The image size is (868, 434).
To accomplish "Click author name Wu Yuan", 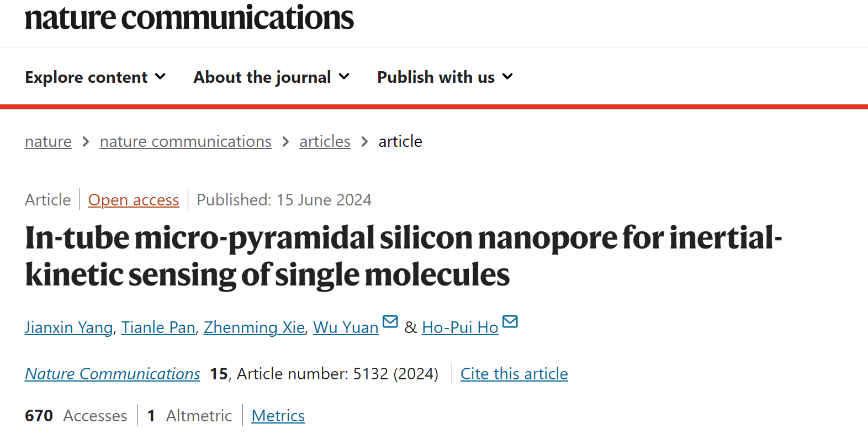I will tap(346, 327).
